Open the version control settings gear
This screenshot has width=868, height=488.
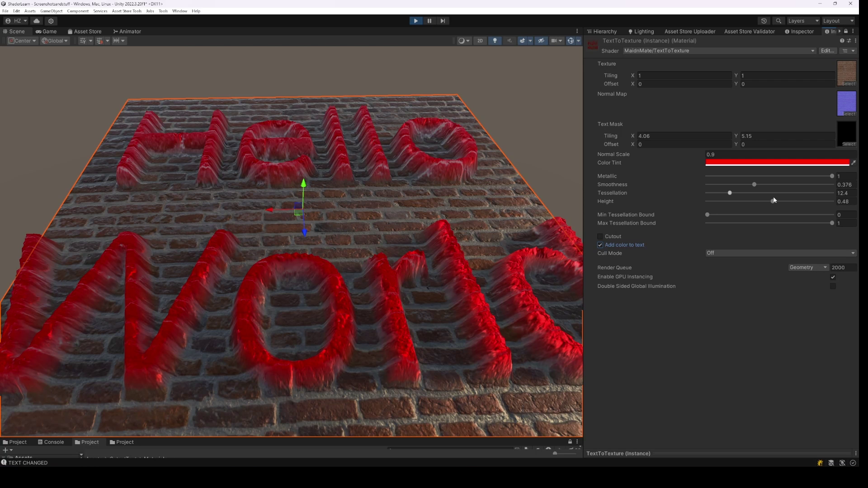51,21
